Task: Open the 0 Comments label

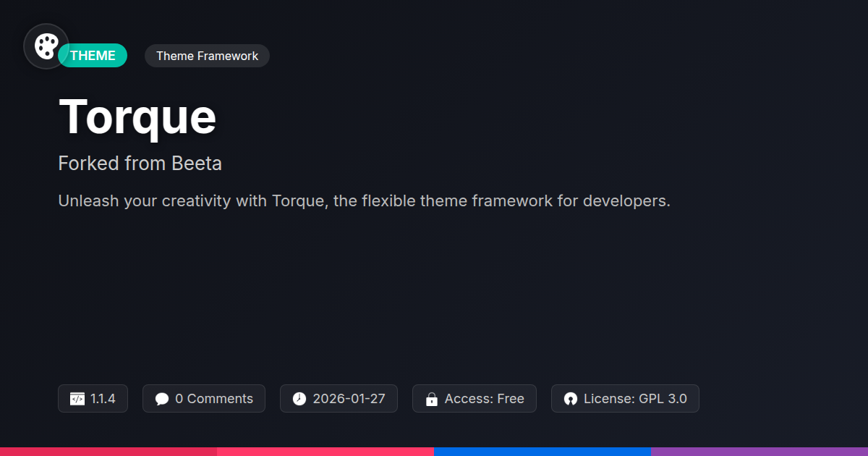Action: 214,399
